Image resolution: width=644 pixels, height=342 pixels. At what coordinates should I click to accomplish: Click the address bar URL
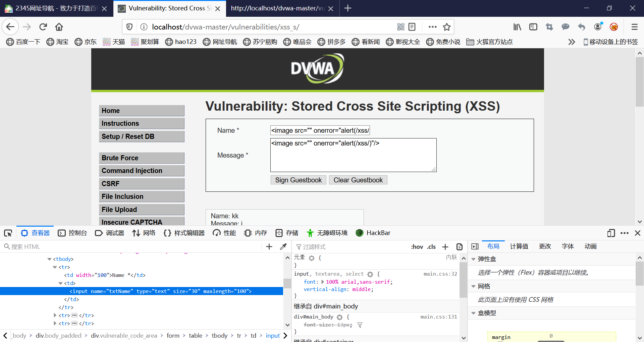point(225,27)
